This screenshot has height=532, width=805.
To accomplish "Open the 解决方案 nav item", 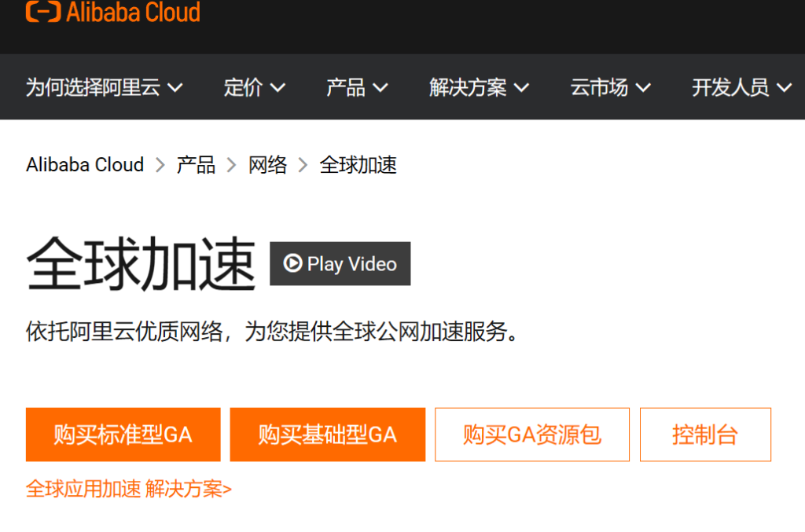I will (479, 88).
